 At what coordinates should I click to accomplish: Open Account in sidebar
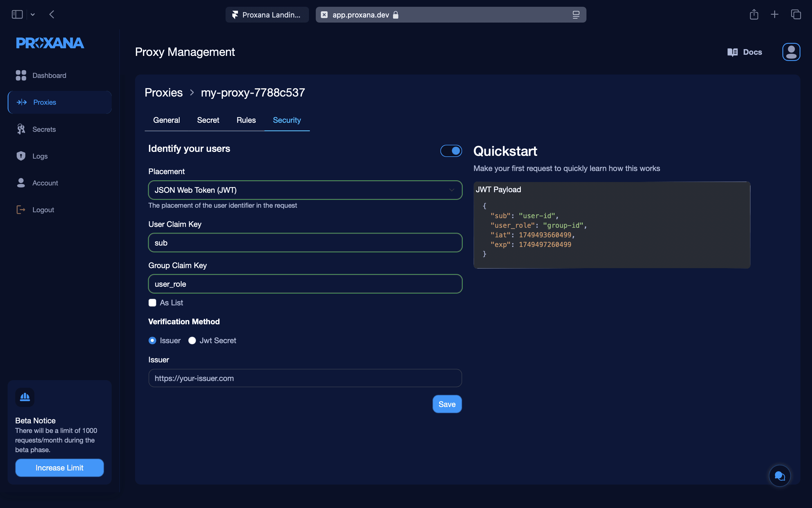pos(60,183)
